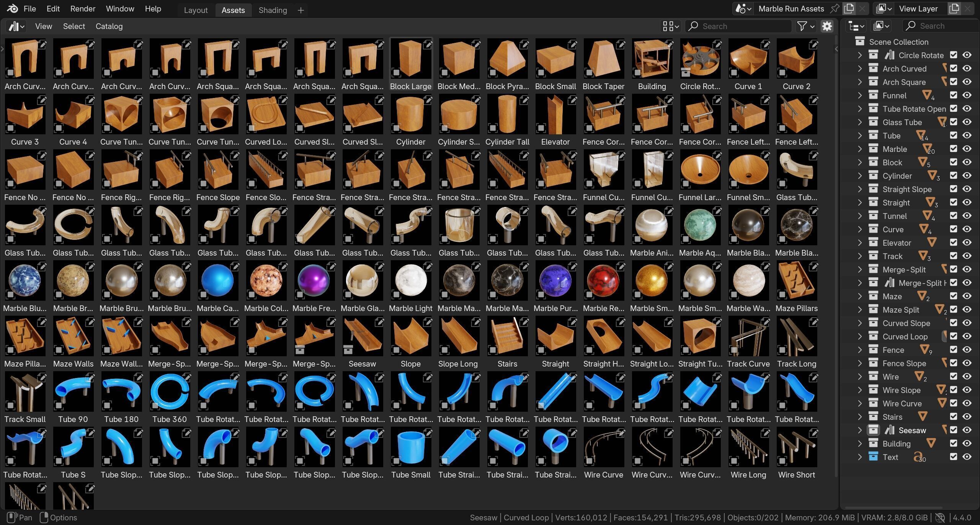The height and width of the screenshot is (525, 980).
Task: Hide the Marble collection with eye icon
Action: click(967, 149)
